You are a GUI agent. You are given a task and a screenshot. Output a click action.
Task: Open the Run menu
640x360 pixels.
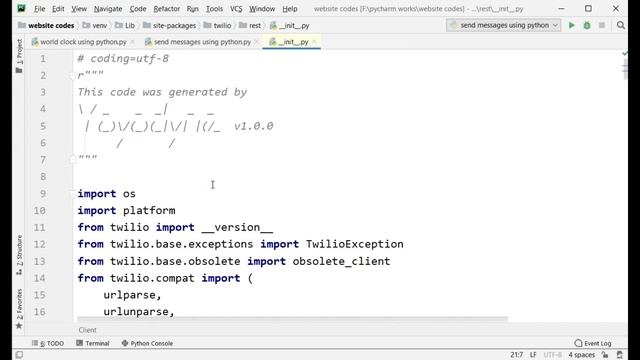pos(192,9)
